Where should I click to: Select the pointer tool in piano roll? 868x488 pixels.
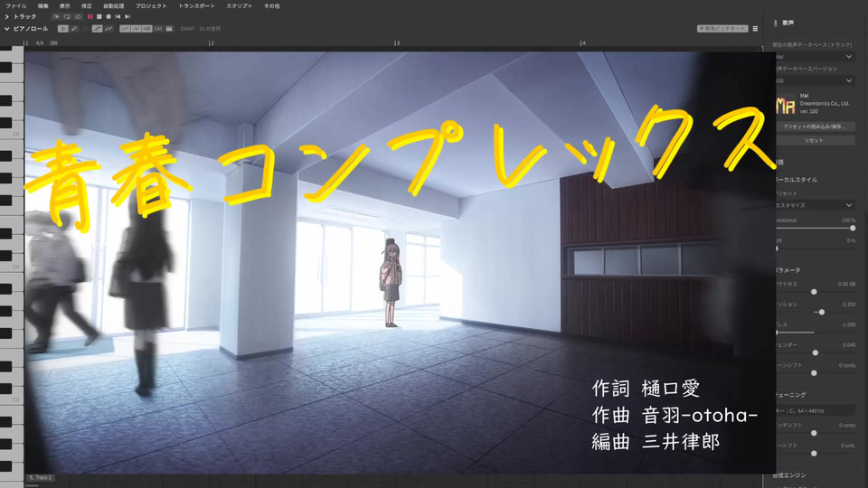63,29
